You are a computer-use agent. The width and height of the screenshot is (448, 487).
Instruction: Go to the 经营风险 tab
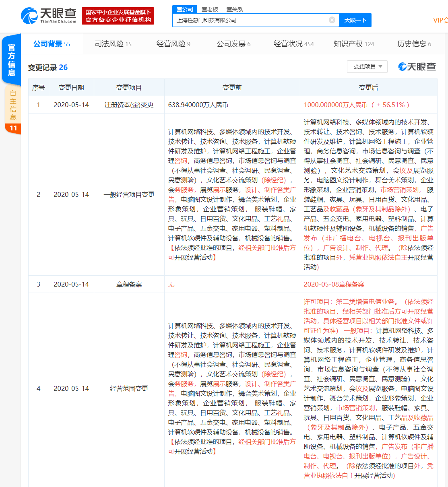(x=173, y=44)
